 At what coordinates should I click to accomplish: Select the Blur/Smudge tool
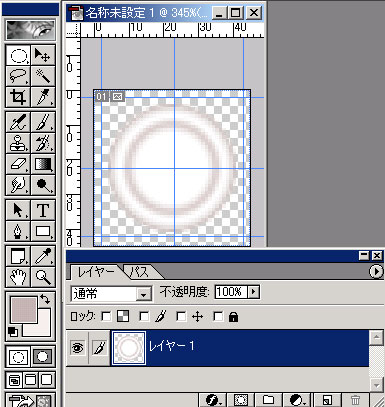click(x=18, y=184)
